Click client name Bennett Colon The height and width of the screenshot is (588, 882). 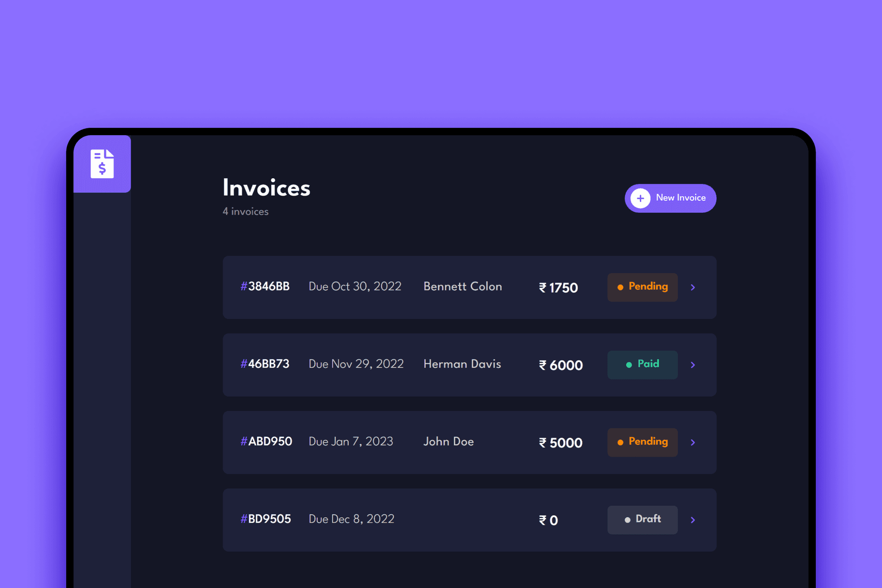[463, 286]
